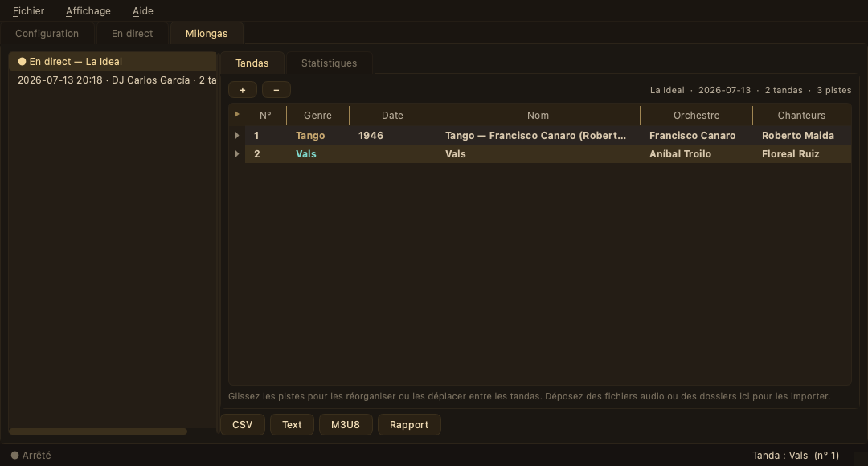Image resolution: width=868 pixels, height=466 pixels.
Task: Click the live status dot beside La Ideal
Action: pos(23,61)
